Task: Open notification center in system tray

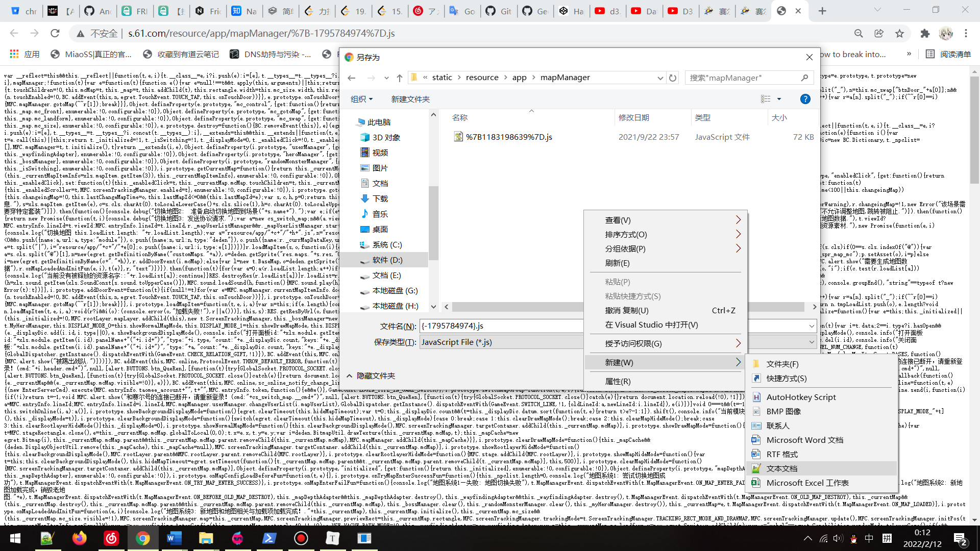Action: 960,538
